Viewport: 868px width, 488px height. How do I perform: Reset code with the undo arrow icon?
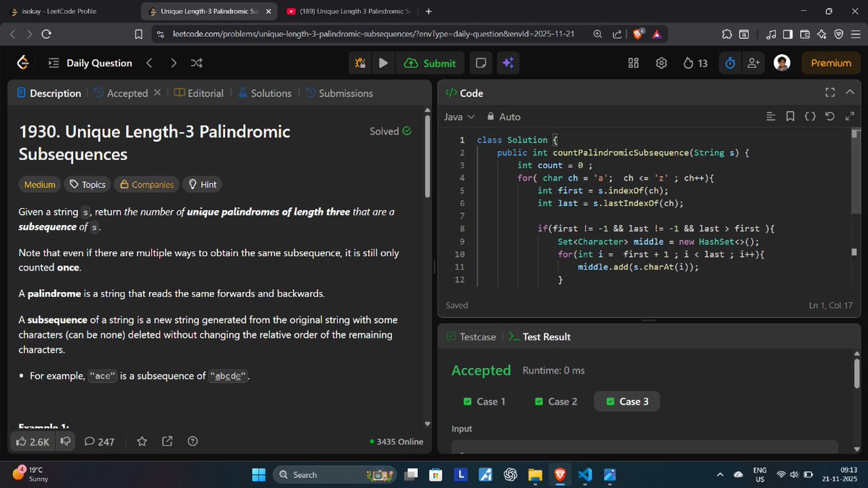[x=830, y=116]
